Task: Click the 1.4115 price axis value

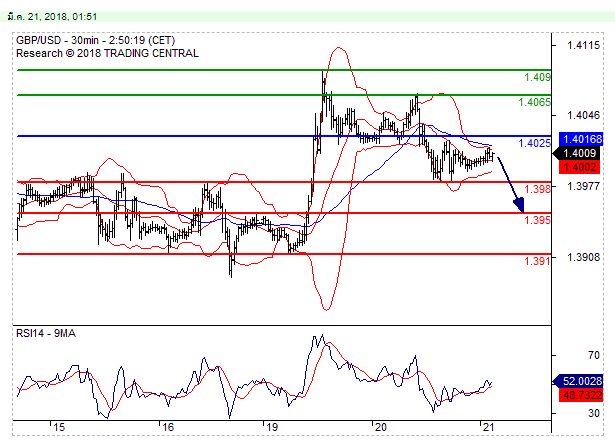Action: (583, 46)
